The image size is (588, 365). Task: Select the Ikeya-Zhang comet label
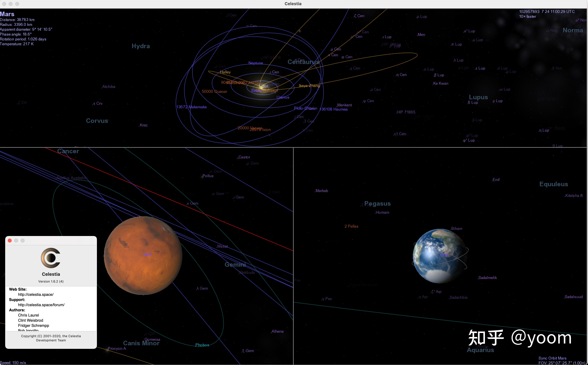pos(309,86)
